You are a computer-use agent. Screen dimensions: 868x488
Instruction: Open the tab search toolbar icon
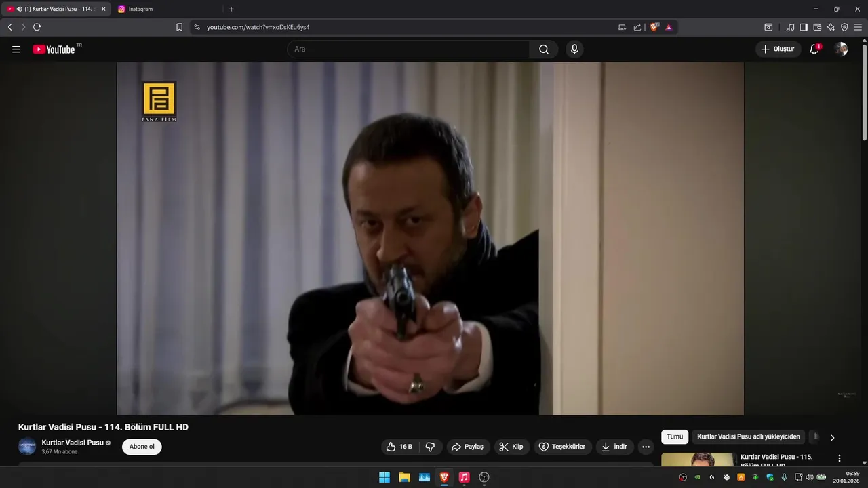click(768, 27)
